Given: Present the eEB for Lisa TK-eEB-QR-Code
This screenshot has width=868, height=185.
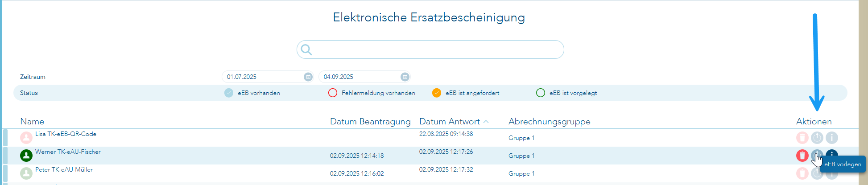Looking at the screenshot, I should click(x=817, y=138).
